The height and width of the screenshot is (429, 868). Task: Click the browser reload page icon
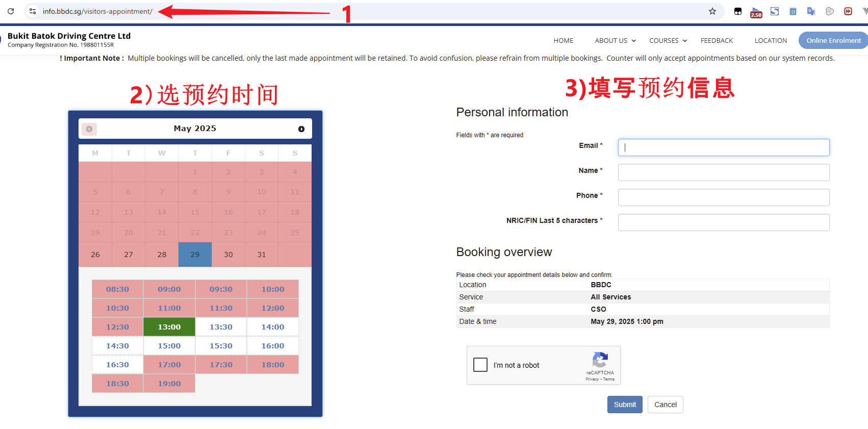coord(11,11)
